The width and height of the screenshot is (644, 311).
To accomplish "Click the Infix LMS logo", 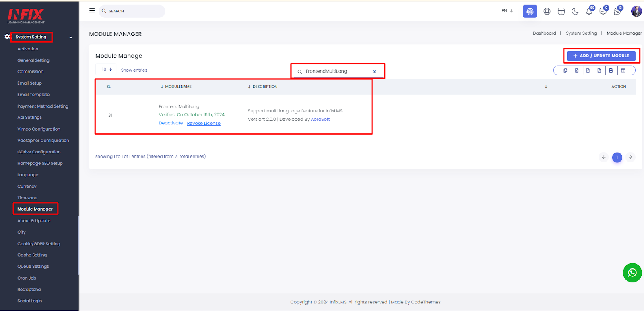I will pyautogui.click(x=26, y=16).
